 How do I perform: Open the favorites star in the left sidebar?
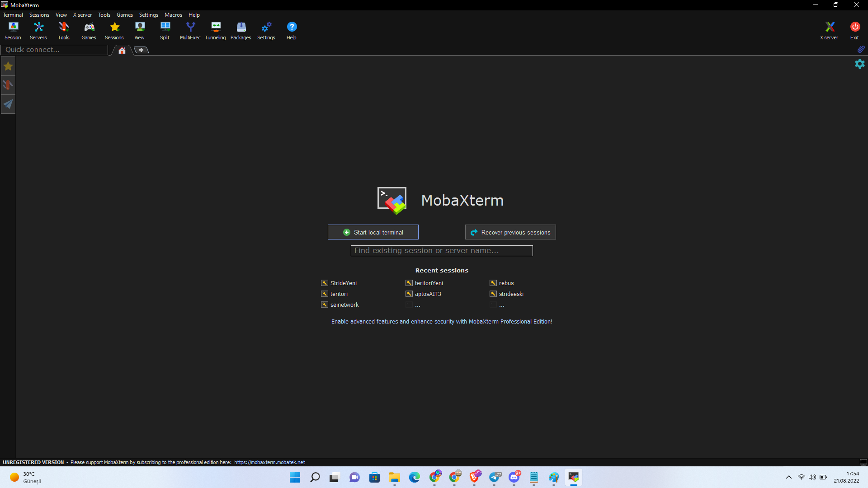coord(8,66)
